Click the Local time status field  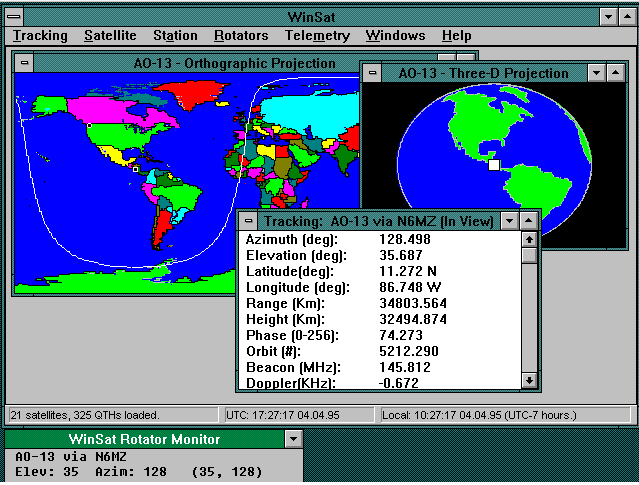pyautogui.click(x=506, y=415)
